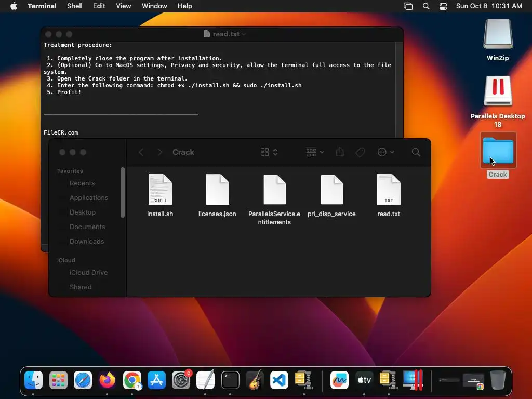The image size is (532, 399).
Task: Open Trash in the Dock
Action: coord(498,380)
